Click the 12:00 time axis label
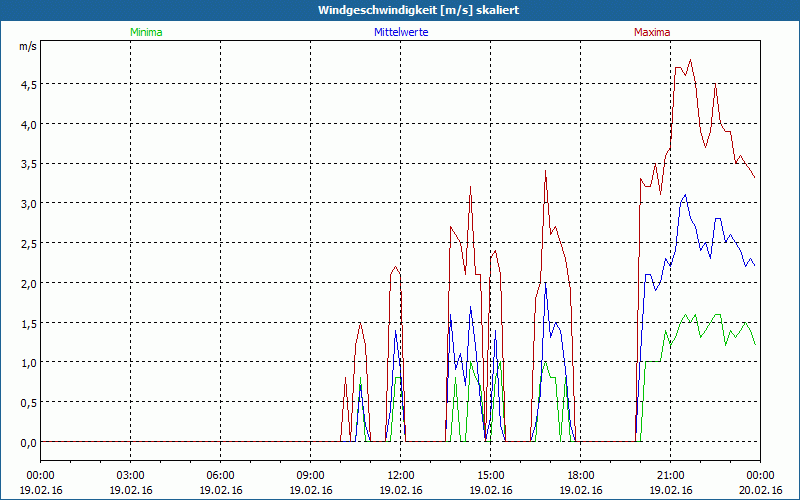The width and height of the screenshot is (800, 500). click(x=401, y=476)
